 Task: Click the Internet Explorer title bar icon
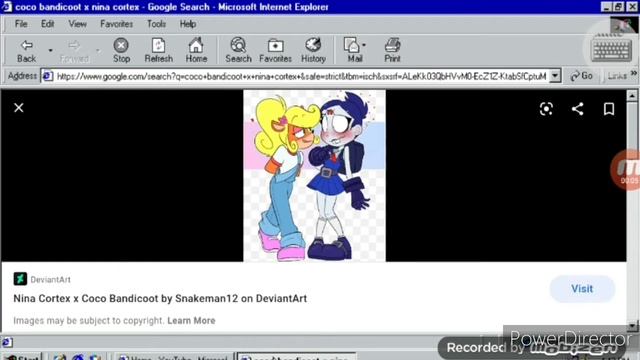tap(7, 7)
